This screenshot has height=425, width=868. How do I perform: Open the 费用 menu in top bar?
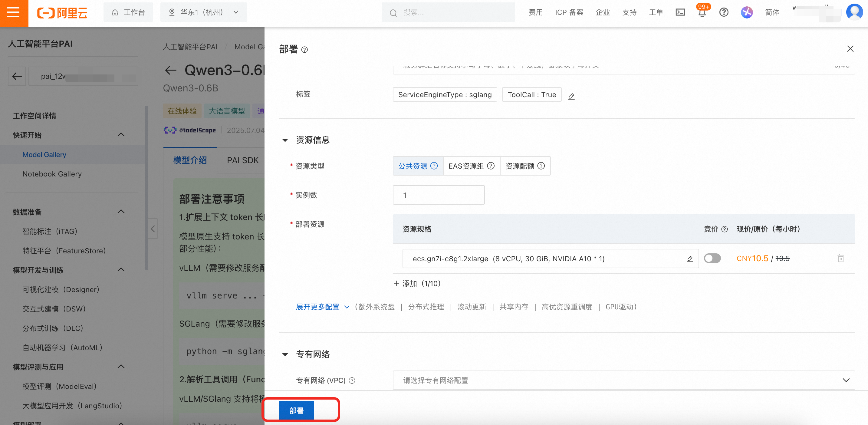(x=535, y=12)
